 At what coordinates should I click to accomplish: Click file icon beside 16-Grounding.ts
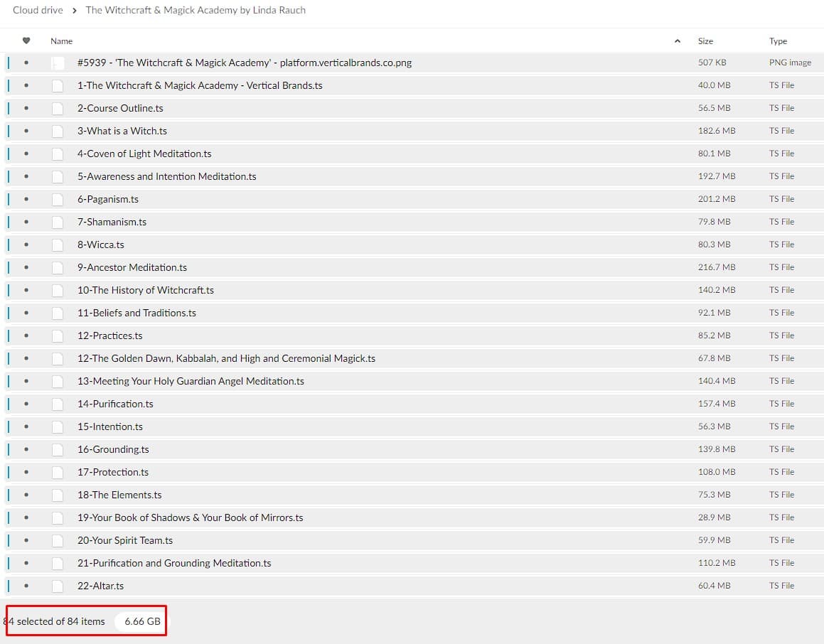point(58,449)
